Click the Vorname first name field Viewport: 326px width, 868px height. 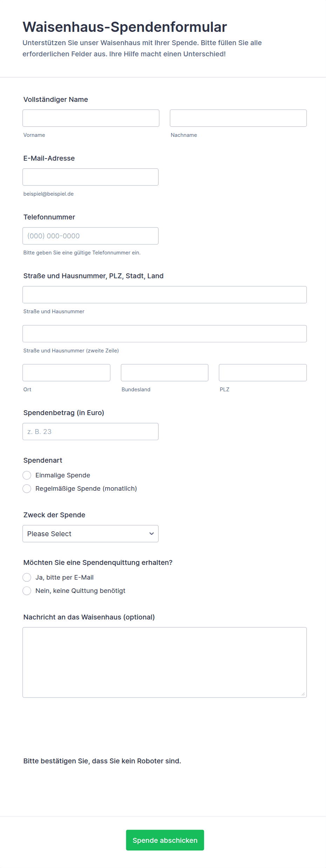click(91, 118)
